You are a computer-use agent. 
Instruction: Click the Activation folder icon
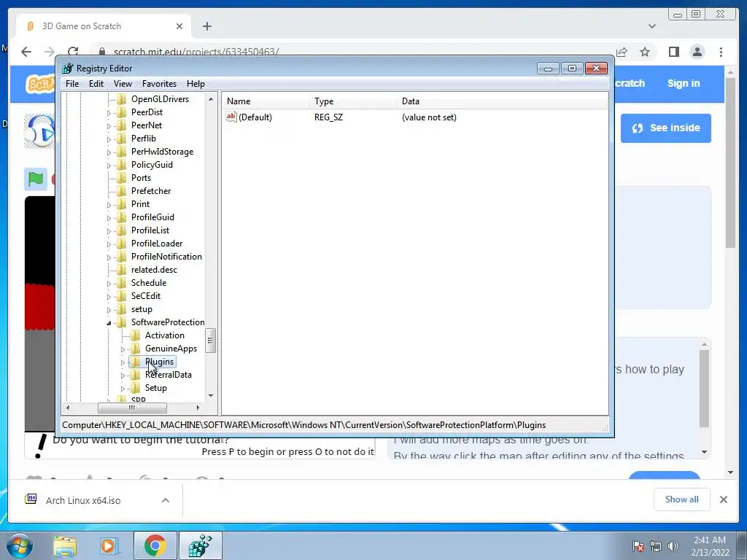coord(136,335)
